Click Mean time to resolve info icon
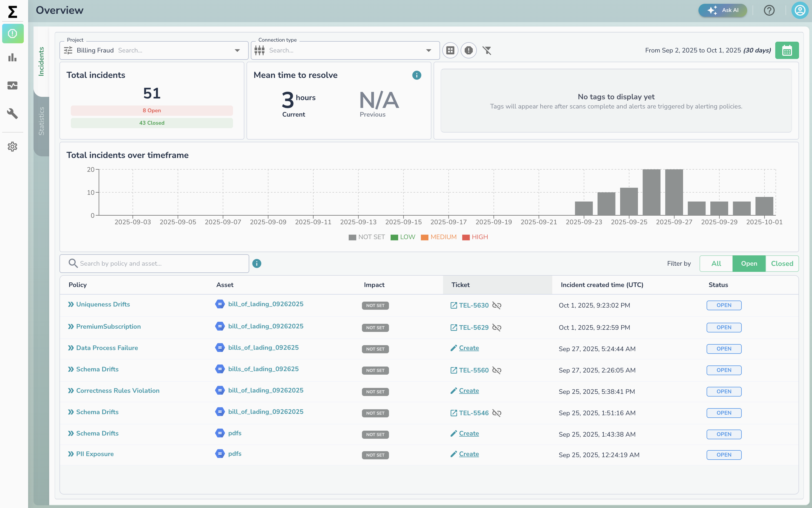 point(417,75)
